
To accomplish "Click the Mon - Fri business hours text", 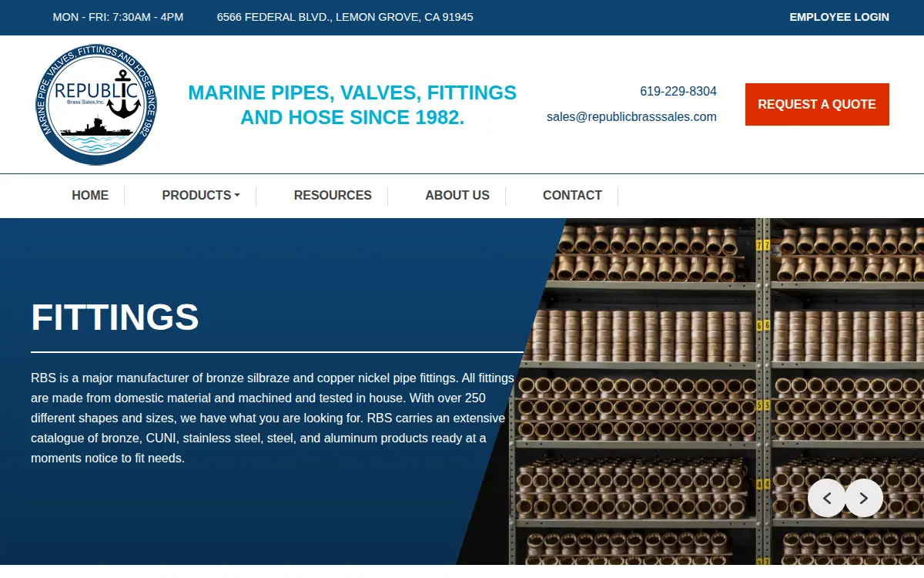I will [x=118, y=17].
